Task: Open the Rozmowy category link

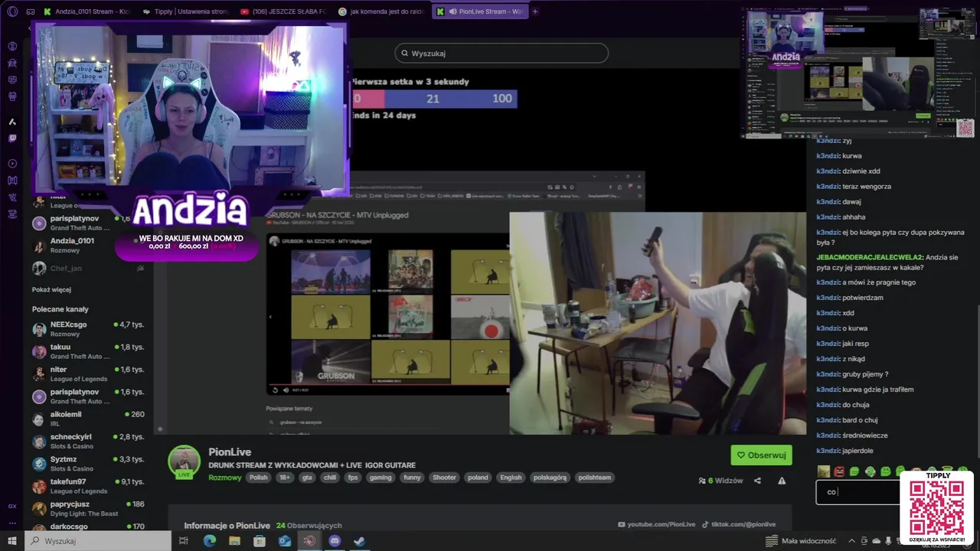Action: pos(225,478)
